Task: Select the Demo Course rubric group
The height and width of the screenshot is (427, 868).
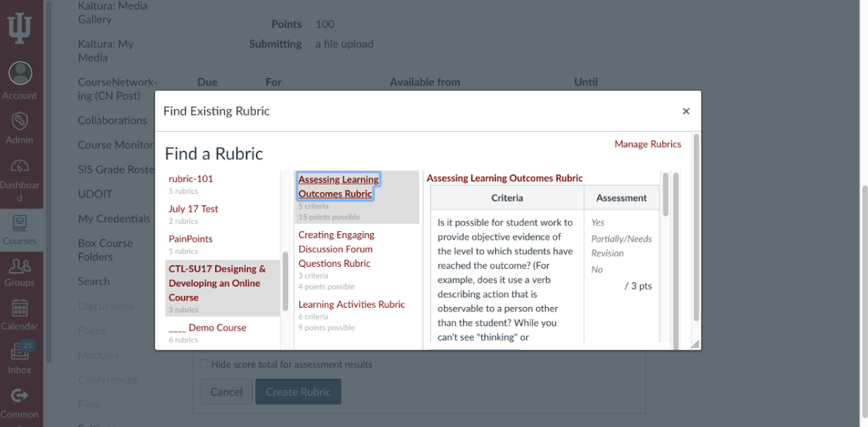Action: tap(208, 328)
